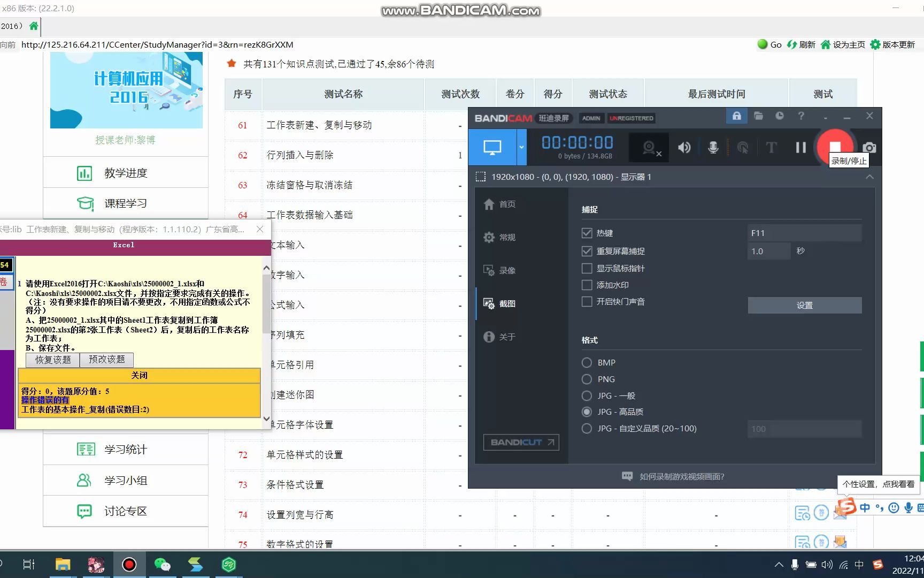This screenshot has height=578, width=924.
Task: Collapse the 显示器 1 info panel chevron
Action: click(x=869, y=177)
